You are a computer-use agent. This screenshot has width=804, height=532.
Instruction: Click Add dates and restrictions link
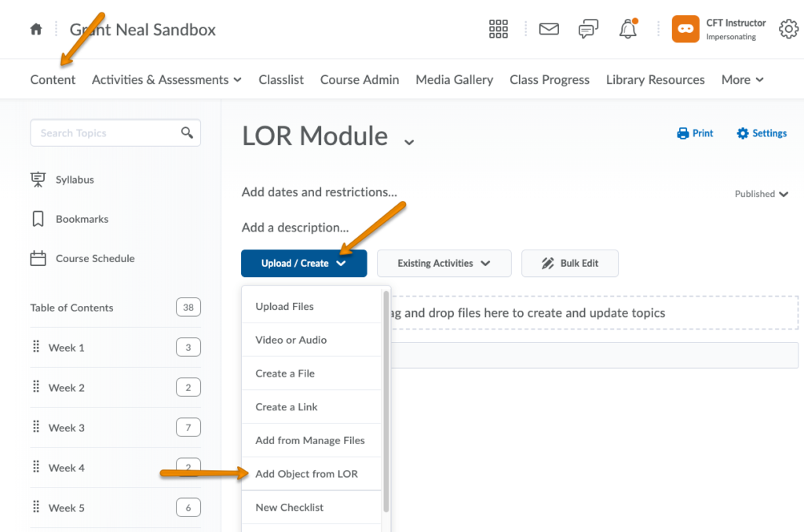point(319,191)
